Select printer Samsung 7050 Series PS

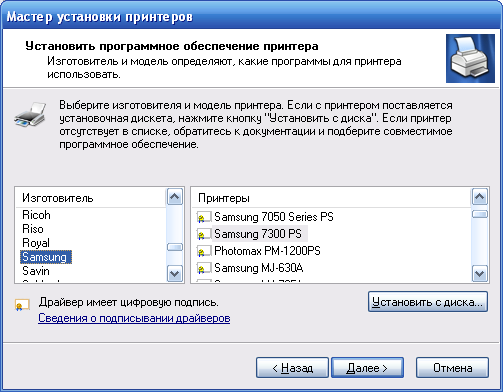[274, 217]
